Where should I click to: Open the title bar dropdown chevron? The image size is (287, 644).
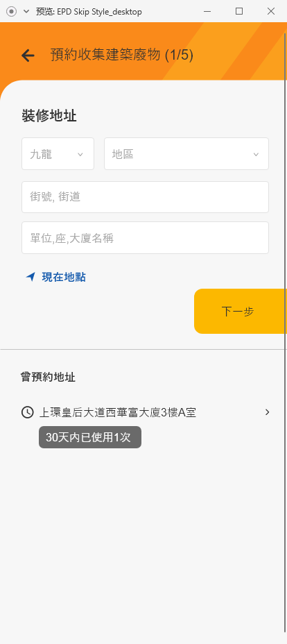[26, 12]
